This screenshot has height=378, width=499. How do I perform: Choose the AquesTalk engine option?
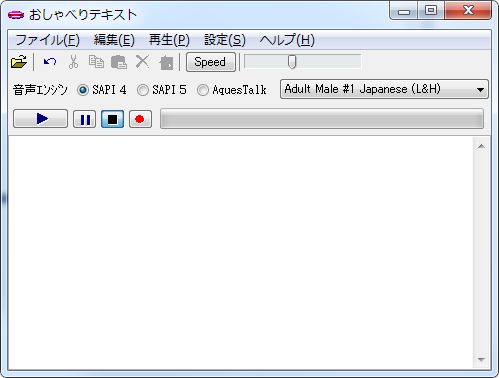[232, 90]
